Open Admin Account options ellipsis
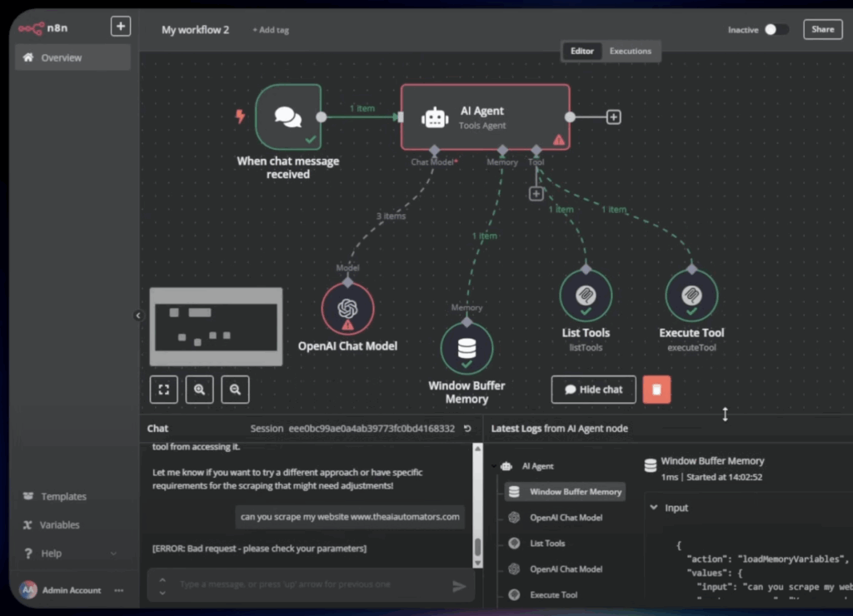This screenshot has height=616, width=853. (x=118, y=590)
